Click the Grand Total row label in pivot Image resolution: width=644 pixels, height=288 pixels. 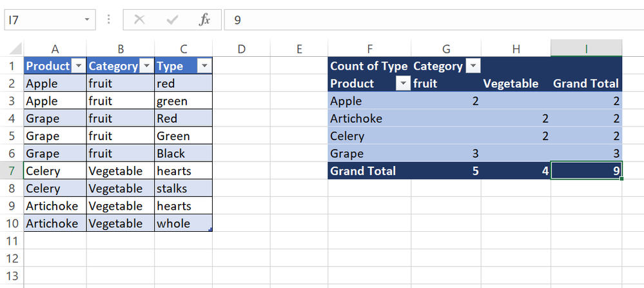362,171
